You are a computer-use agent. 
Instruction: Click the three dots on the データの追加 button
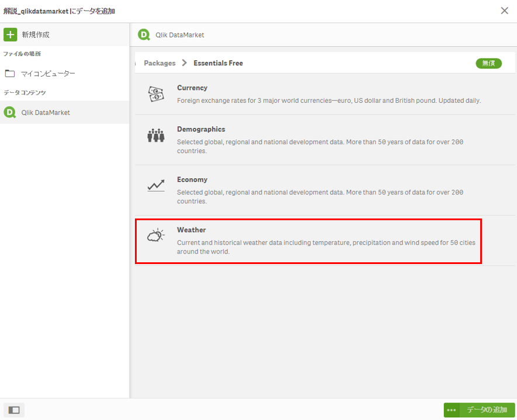point(452,410)
